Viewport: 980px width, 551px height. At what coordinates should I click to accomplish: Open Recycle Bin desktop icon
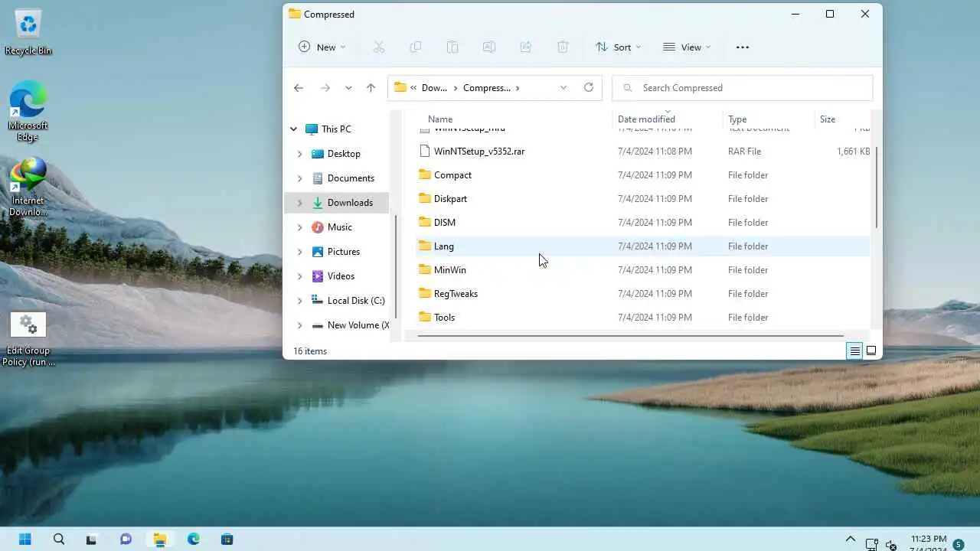[28, 33]
